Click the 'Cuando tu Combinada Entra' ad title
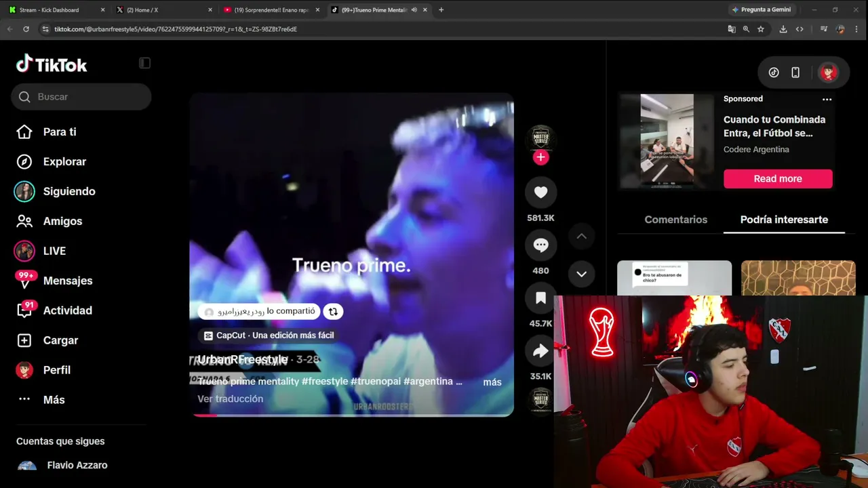This screenshot has height=488, width=868. click(x=774, y=126)
